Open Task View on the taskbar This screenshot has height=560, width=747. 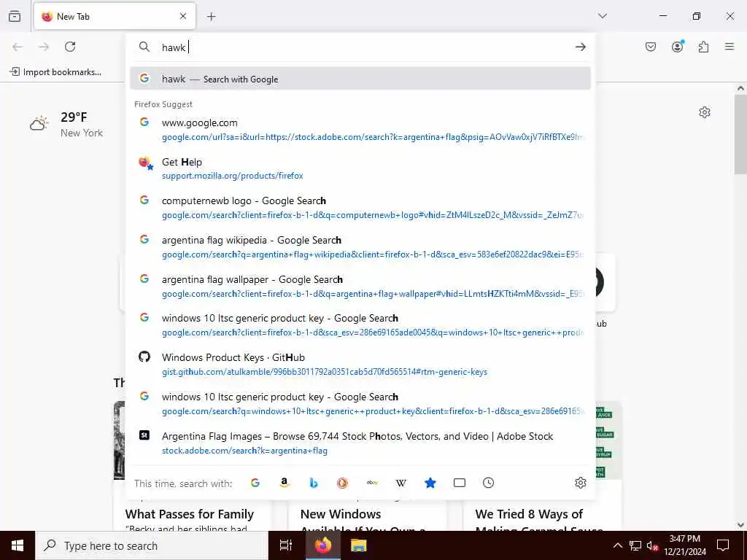pos(286,545)
